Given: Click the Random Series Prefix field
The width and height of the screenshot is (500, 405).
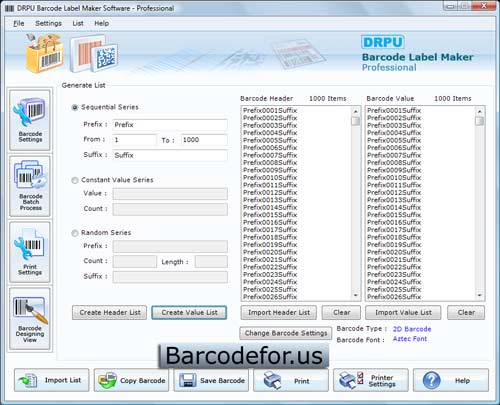Looking at the screenshot, I should click(170, 246).
